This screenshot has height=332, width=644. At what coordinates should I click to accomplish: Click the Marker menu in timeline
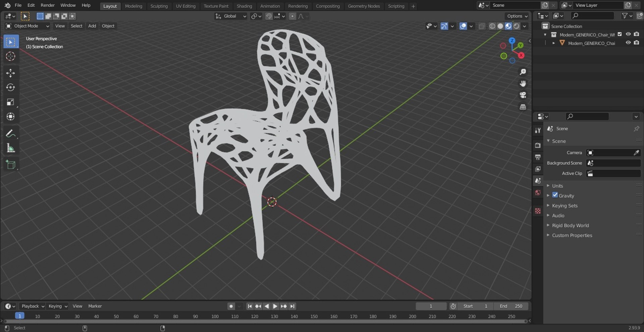pyautogui.click(x=95, y=306)
